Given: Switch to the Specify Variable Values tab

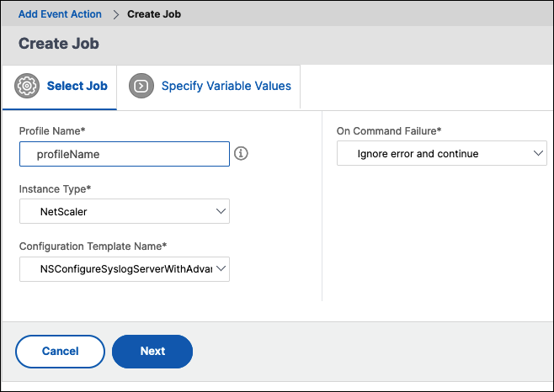Looking at the screenshot, I should pos(209,87).
